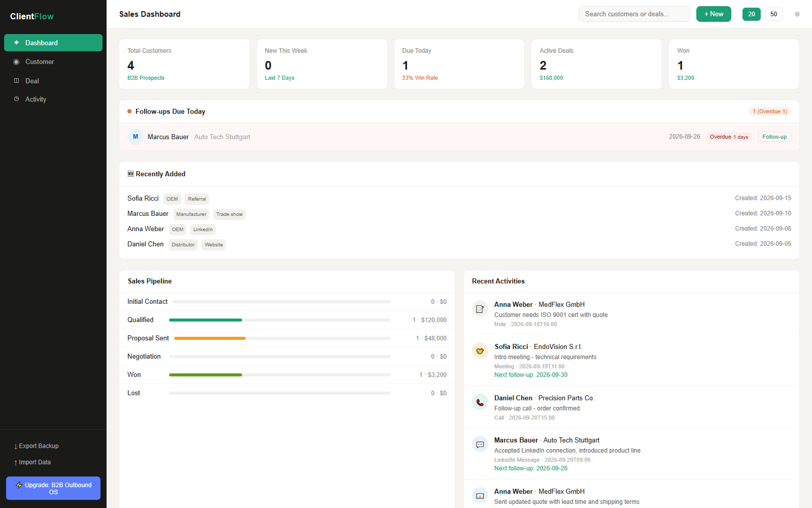Image resolution: width=812 pixels, height=508 pixels.
Task: Click the ClientFlow logo
Action: (32, 16)
